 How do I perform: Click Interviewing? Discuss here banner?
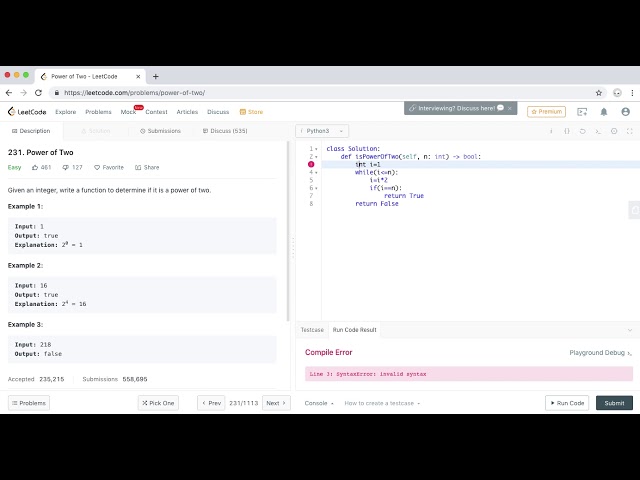[456, 108]
